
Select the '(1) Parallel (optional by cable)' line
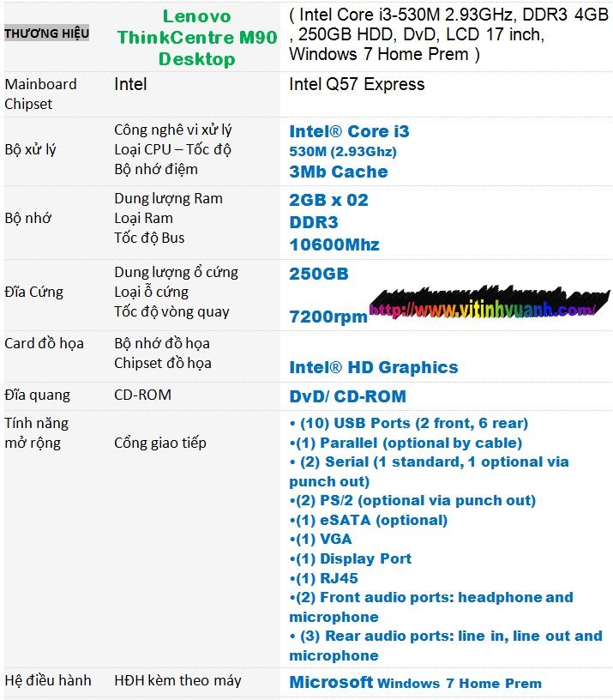click(406, 443)
